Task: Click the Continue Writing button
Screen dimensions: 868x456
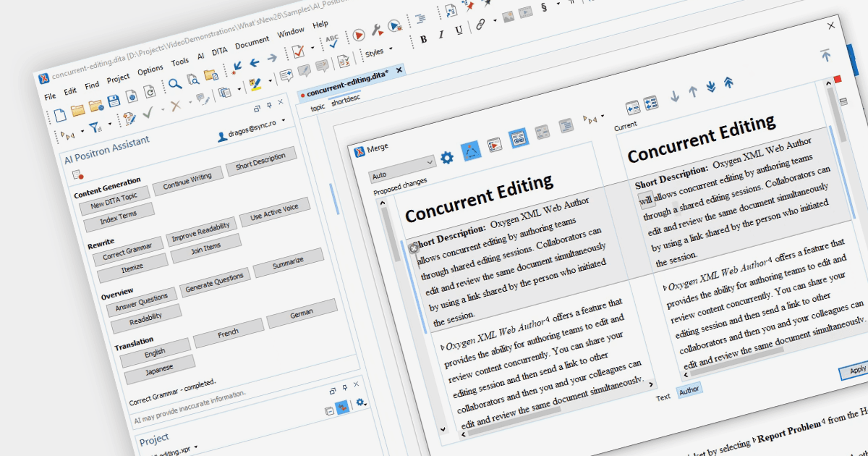Action: [187, 180]
